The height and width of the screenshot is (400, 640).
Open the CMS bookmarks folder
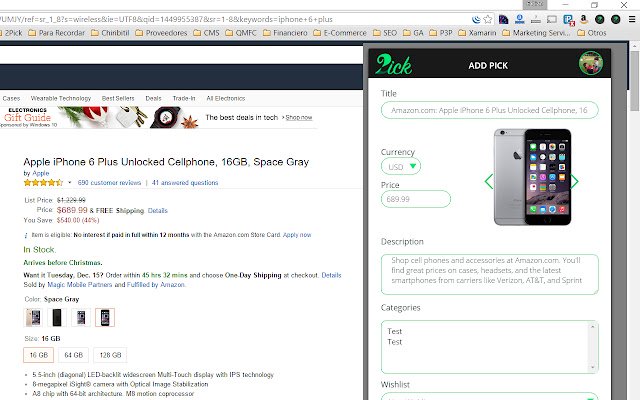click(x=207, y=33)
